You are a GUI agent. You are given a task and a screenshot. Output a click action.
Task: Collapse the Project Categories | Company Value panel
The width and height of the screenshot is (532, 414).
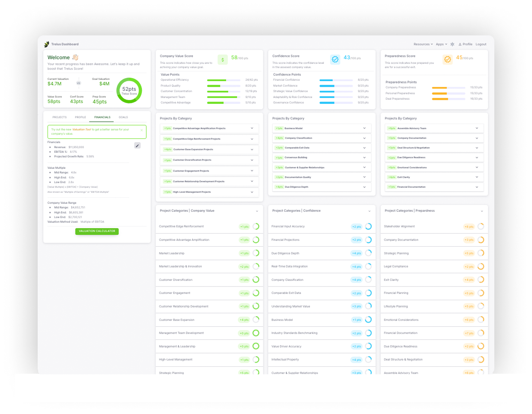[257, 211]
